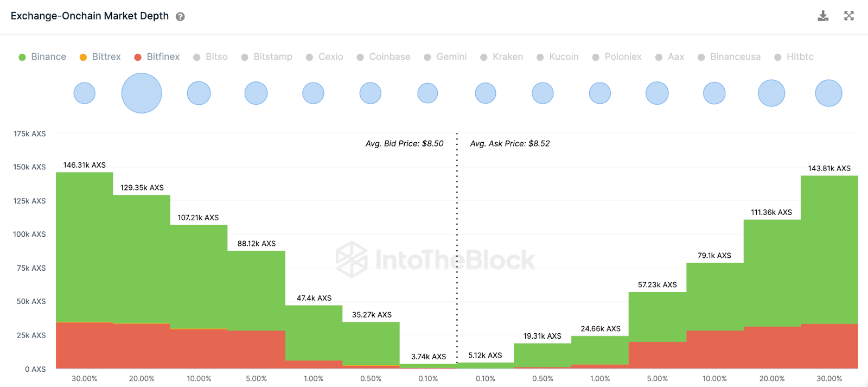Enable Hitbtc exchange in legend
This screenshot has height=387, width=868.
pyautogui.click(x=794, y=57)
